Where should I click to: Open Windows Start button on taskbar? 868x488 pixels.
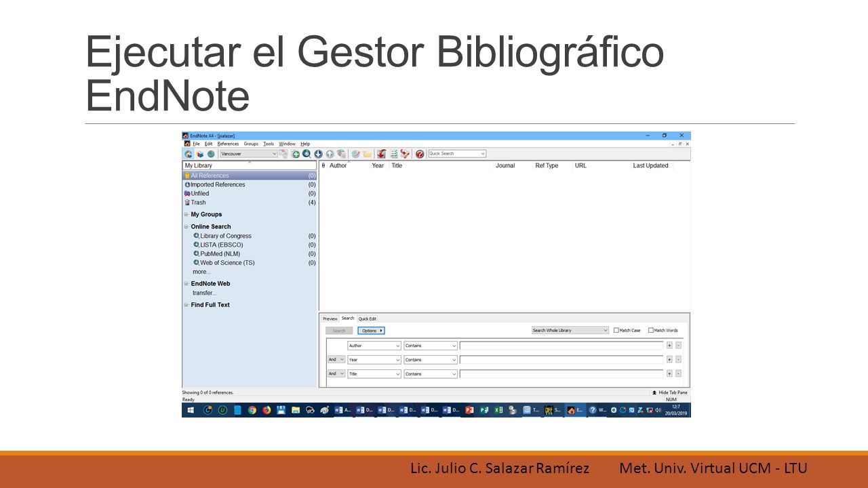[191, 410]
